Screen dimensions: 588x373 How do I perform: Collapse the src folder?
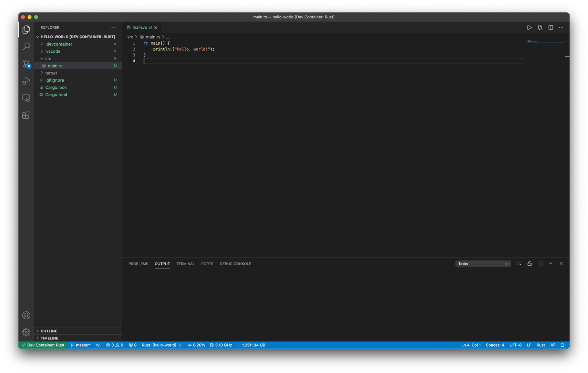pos(48,58)
